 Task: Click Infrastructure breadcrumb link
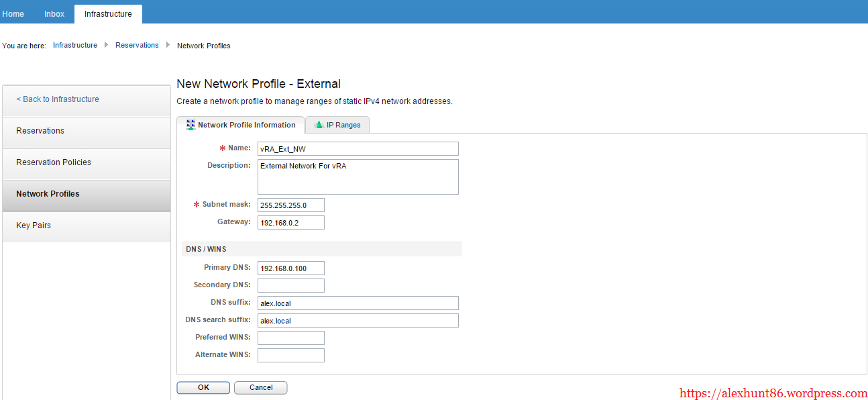tap(75, 45)
